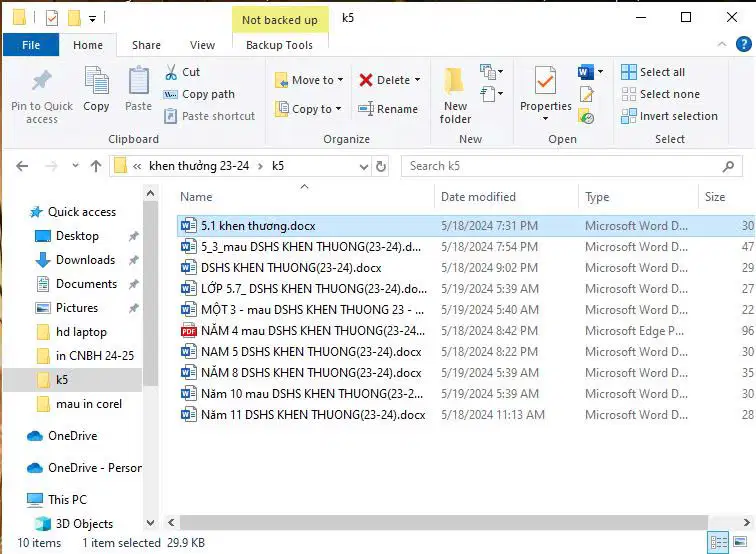
Task: Open OneDrive in navigation pane
Action: click(62, 436)
